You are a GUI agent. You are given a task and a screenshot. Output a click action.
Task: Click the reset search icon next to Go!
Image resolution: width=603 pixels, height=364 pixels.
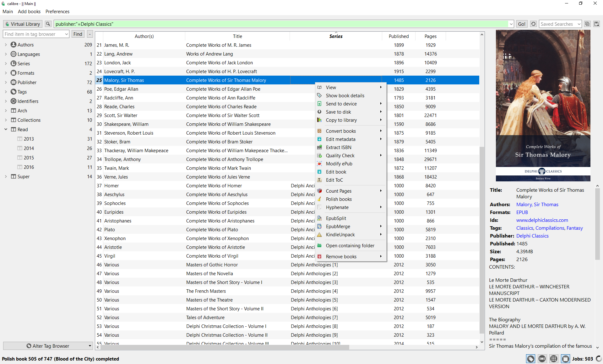[x=533, y=24]
